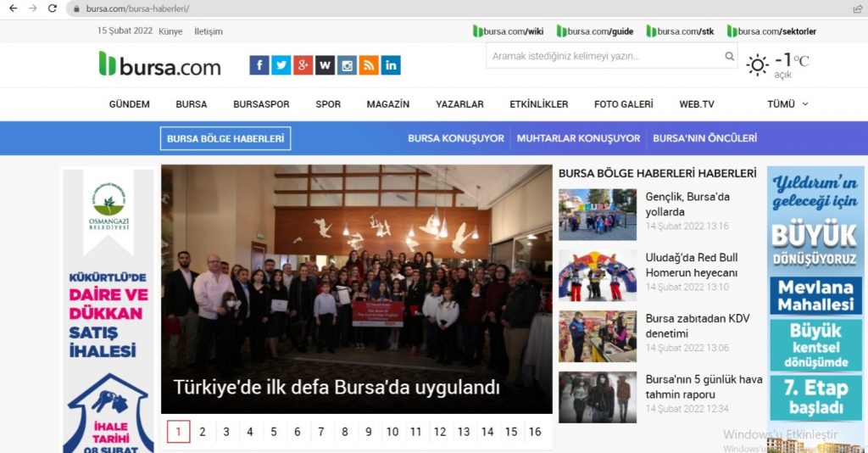Open the LinkedIn social icon

click(391, 65)
